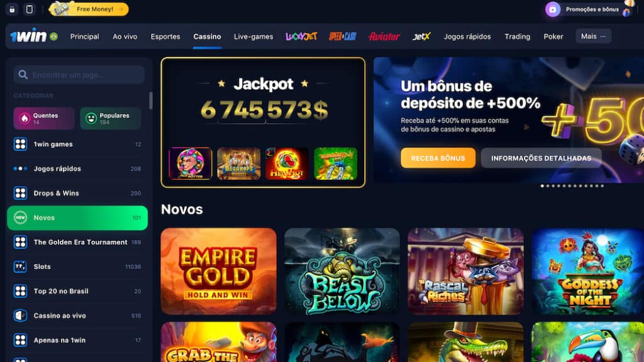The height and width of the screenshot is (362, 644).
Task: Click the first banner carousel dot
Action: pos(542,186)
